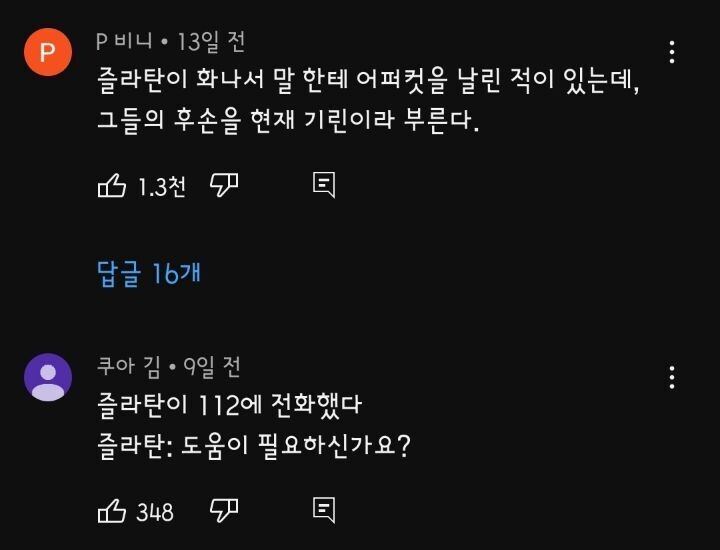This screenshot has width=720, height=550.
Task: Open more options menu for P 비니's comment
Action: (672, 51)
